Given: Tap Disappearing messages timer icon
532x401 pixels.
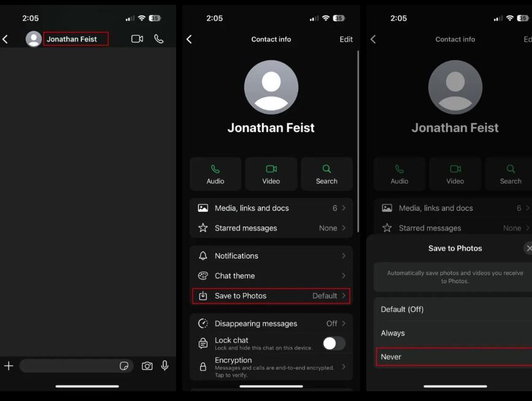Looking at the screenshot, I should (x=203, y=324).
